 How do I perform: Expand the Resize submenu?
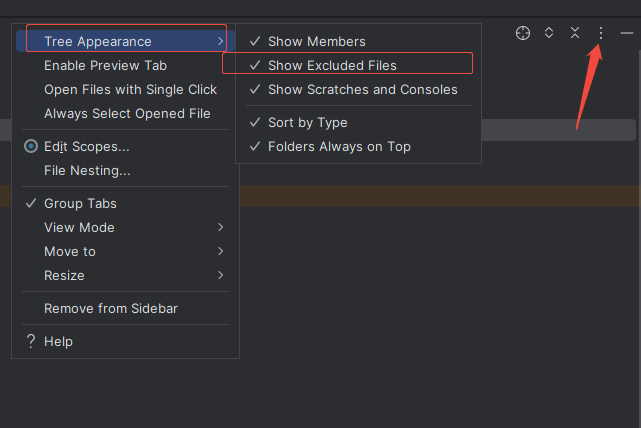point(125,276)
